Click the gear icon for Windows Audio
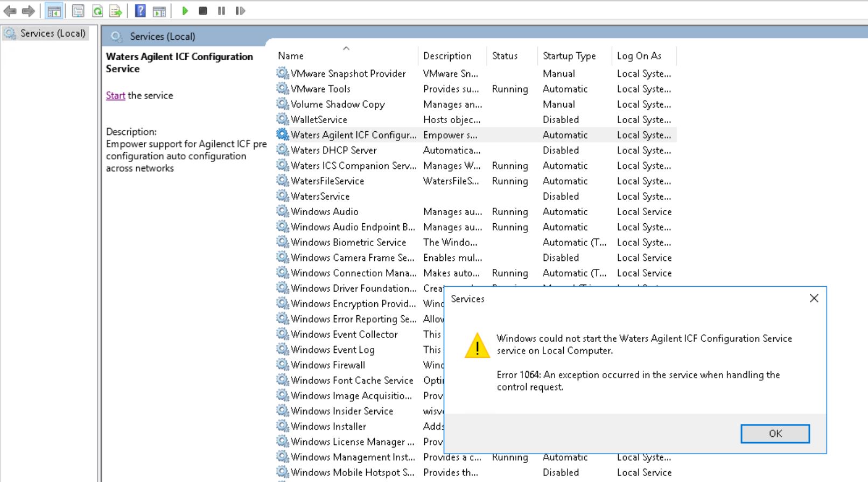The width and height of the screenshot is (868, 482). (282, 211)
